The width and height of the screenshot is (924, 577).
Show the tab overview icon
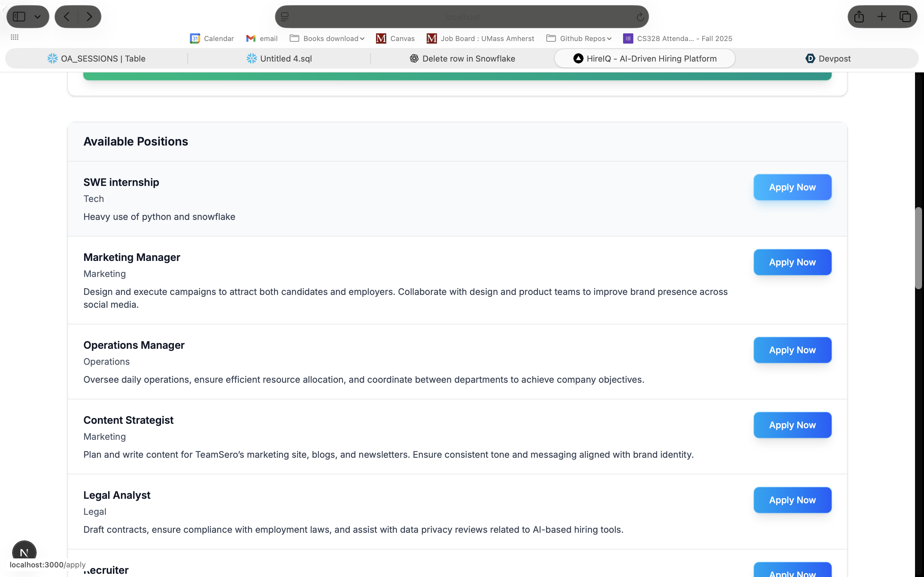point(905,17)
